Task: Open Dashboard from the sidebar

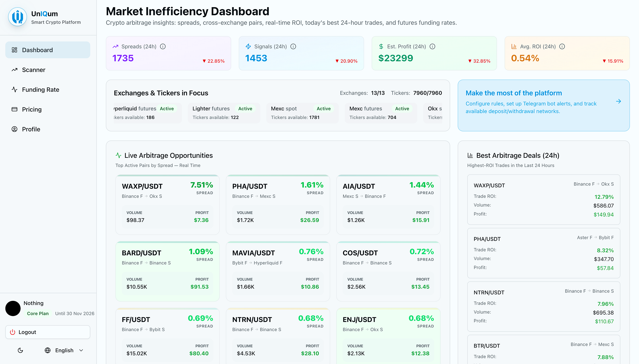Action: pos(48,50)
